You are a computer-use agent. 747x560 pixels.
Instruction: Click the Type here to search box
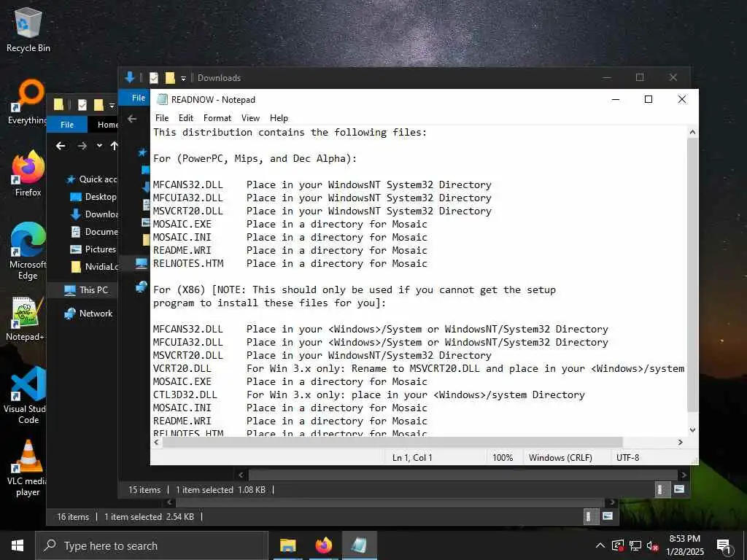click(152, 545)
